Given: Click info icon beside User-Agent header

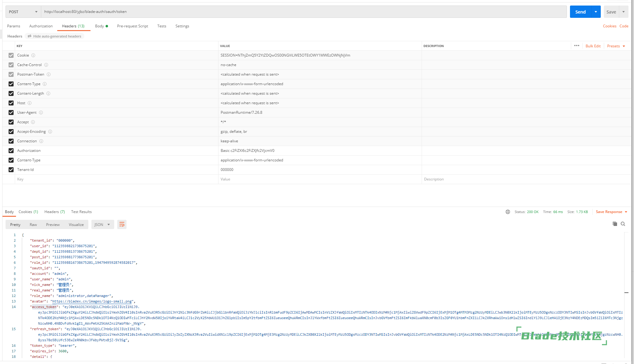Looking at the screenshot, I should pyautogui.click(x=41, y=113).
